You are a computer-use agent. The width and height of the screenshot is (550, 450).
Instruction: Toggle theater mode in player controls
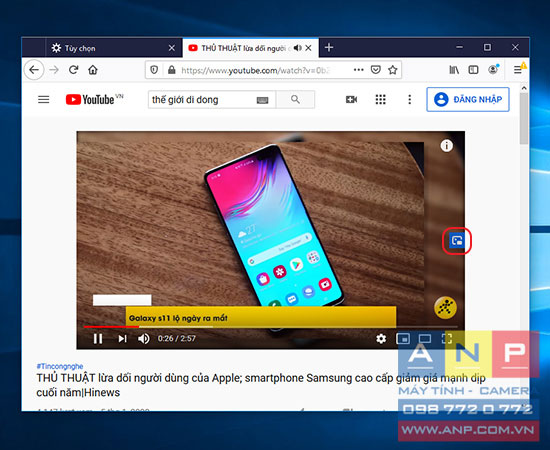point(425,339)
